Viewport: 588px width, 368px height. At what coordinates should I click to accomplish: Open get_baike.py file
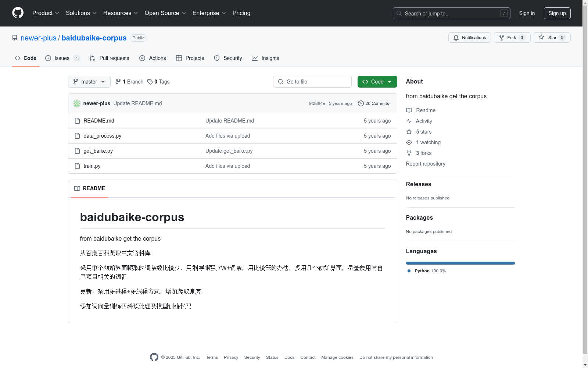pyautogui.click(x=98, y=151)
